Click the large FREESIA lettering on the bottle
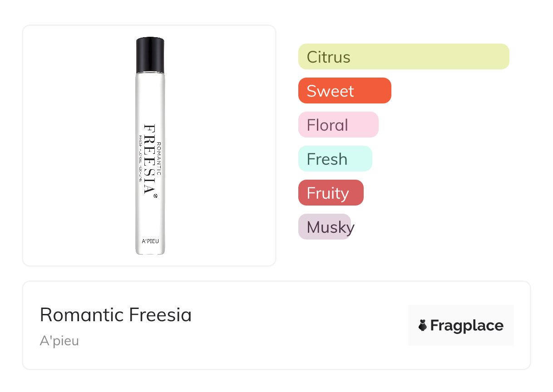Viewport: 553px width, 392px height. [x=149, y=159]
